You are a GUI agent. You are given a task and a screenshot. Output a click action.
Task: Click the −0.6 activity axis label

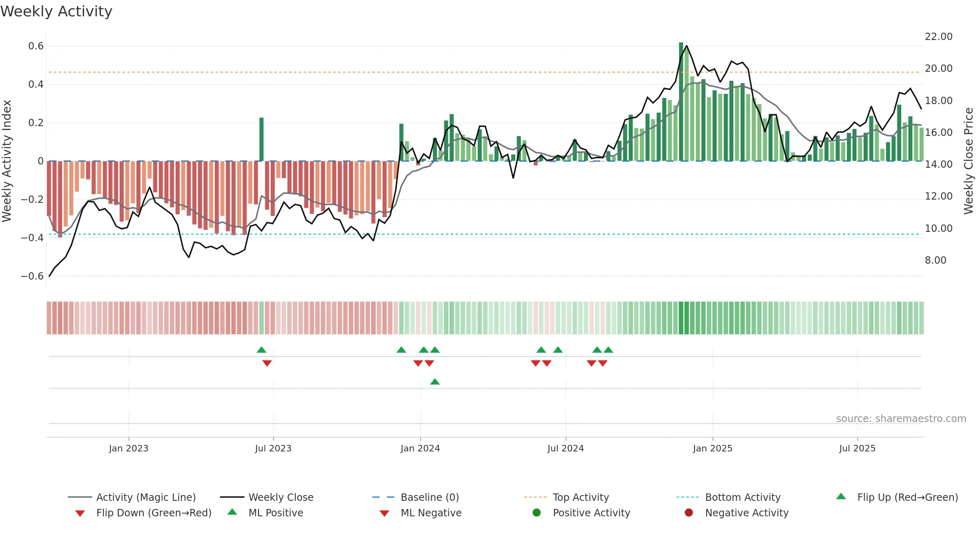(x=32, y=276)
